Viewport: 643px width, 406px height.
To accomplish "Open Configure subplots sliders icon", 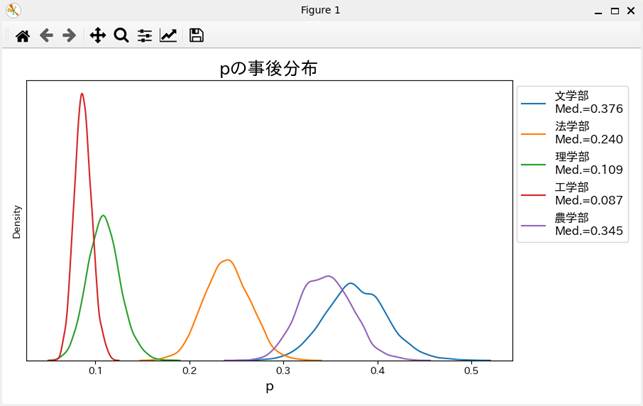I will (145, 35).
